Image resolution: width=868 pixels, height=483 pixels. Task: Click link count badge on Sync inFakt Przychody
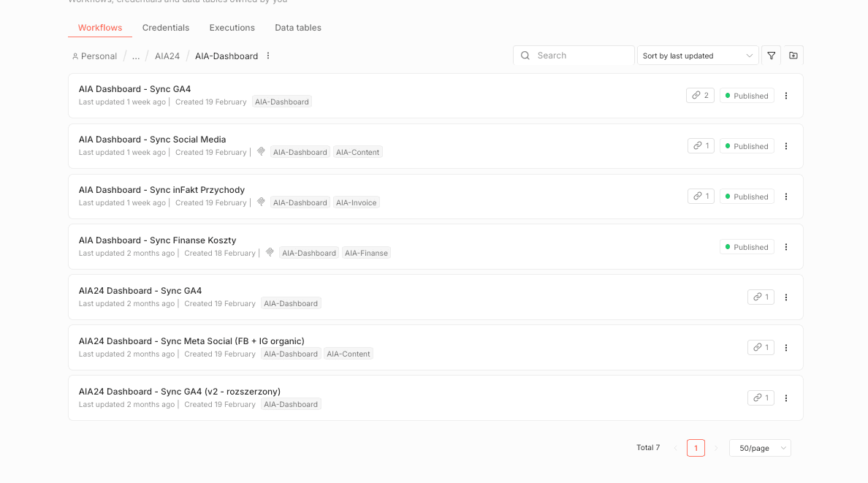(x=701, y=196)
